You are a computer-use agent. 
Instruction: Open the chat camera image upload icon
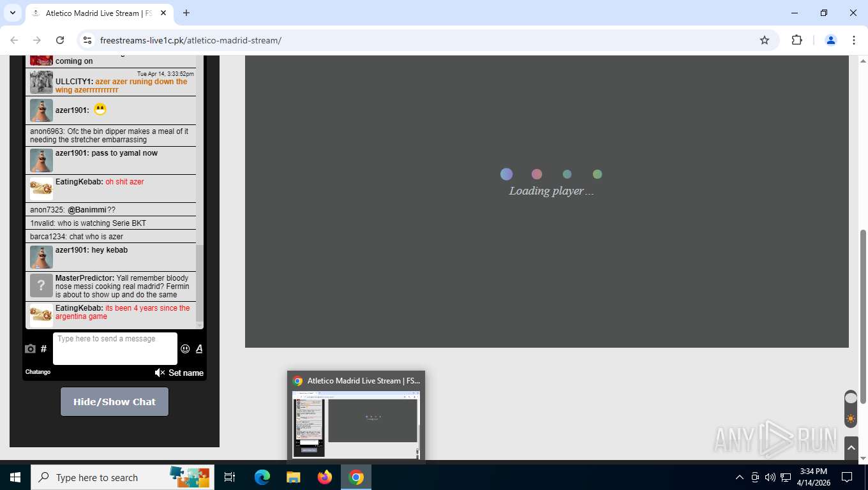point(30,349)
